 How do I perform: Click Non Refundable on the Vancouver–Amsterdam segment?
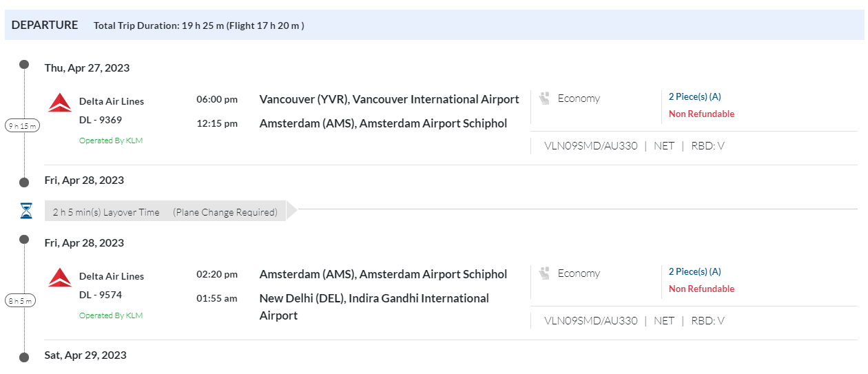(x=701, y=114)
